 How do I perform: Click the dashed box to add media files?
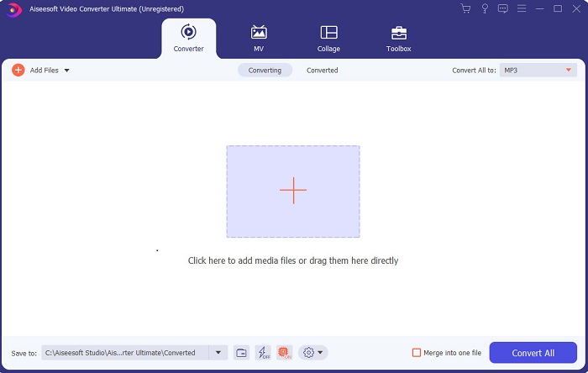coord(293,192)
